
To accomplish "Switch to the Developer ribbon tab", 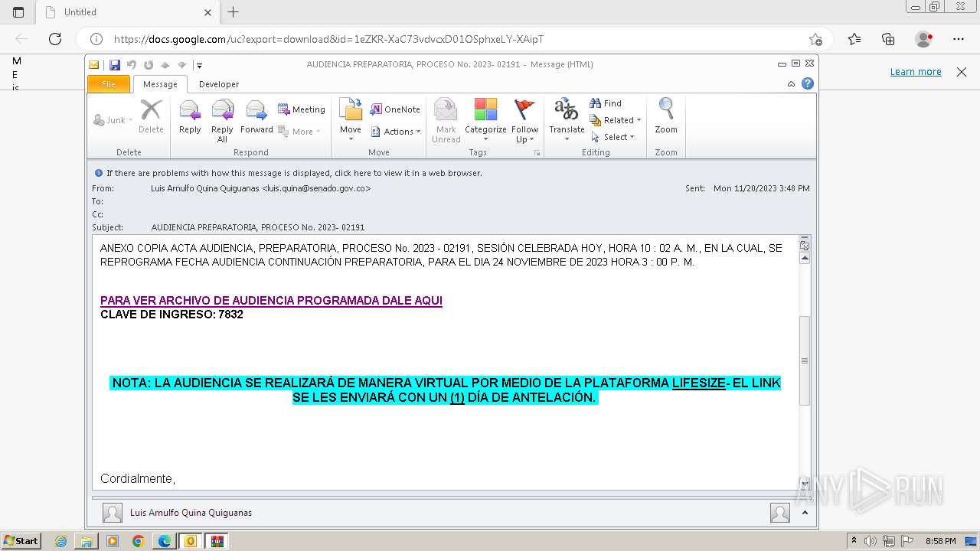I will tap(219, 84).
